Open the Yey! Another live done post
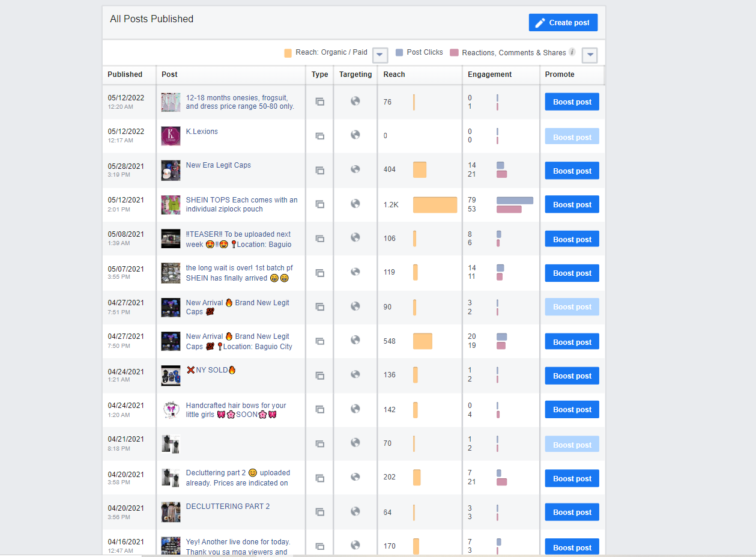The height and width of the screenshot is (557, 756). 238,547
